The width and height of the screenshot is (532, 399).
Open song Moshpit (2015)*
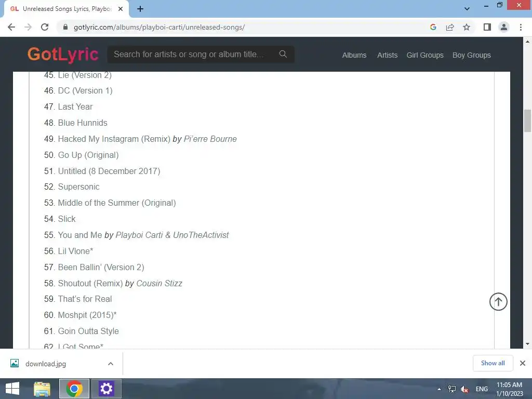87,315
